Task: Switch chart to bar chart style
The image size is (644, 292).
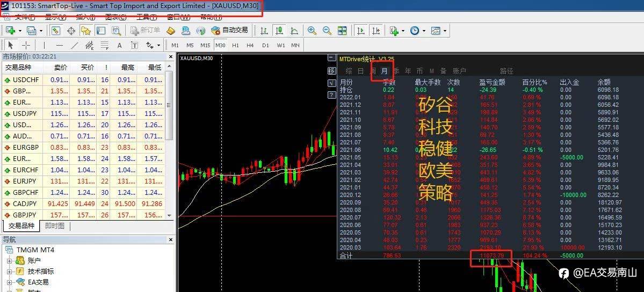Action: click(x=264, y=31)
